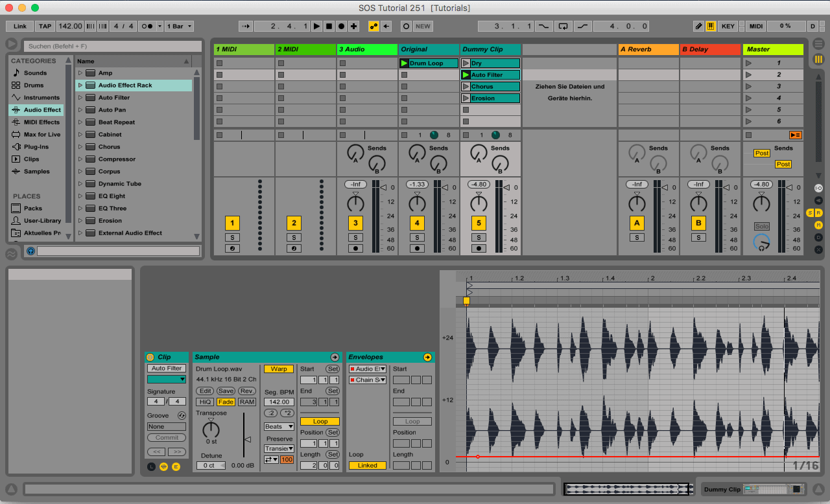Image resolution: width=830 pixels, height=504 pixels.
Task: Expand the Amp folder in the browser
Action: pyautogui.click(x=80, y=73)
